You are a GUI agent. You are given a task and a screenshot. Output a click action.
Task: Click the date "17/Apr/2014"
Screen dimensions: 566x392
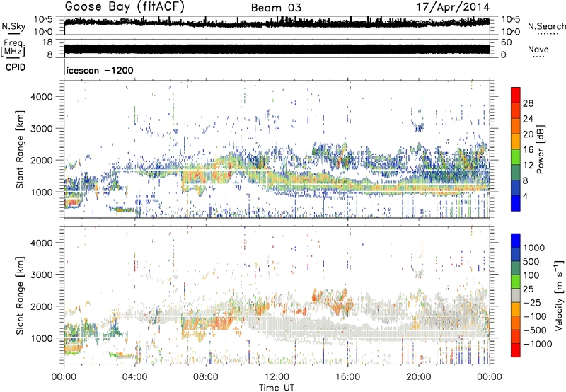tap(454, 7)
